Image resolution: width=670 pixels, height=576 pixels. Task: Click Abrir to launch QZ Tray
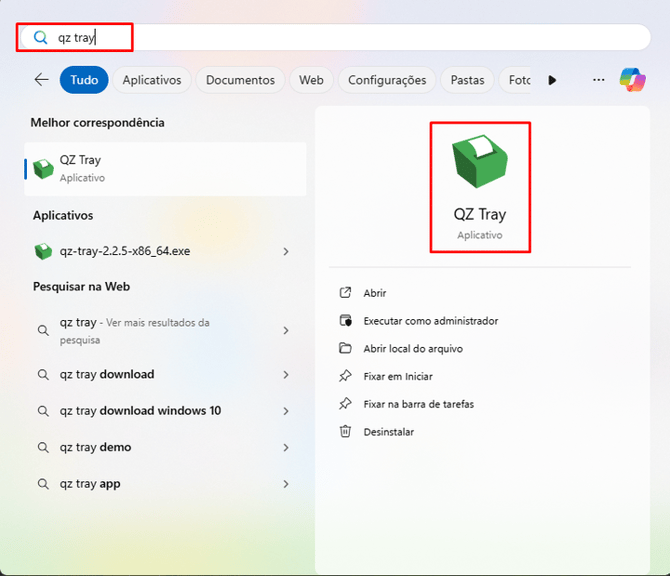click(x=375, y=293)
